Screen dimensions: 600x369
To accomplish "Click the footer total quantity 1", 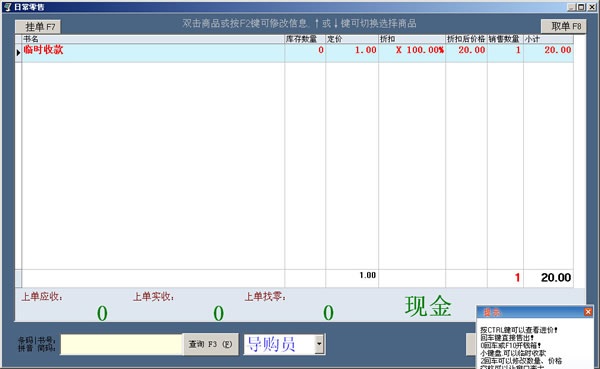I will [517, 278].
